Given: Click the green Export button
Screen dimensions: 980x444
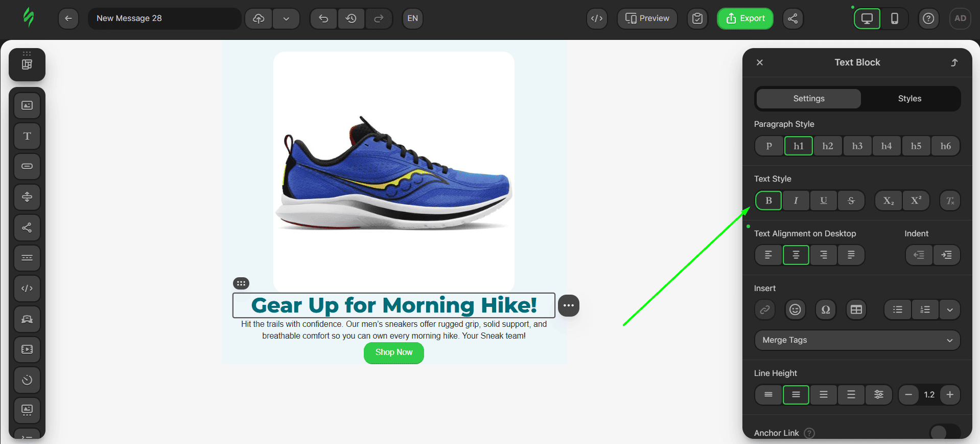Looking at the screenshot, I should 745,18.
